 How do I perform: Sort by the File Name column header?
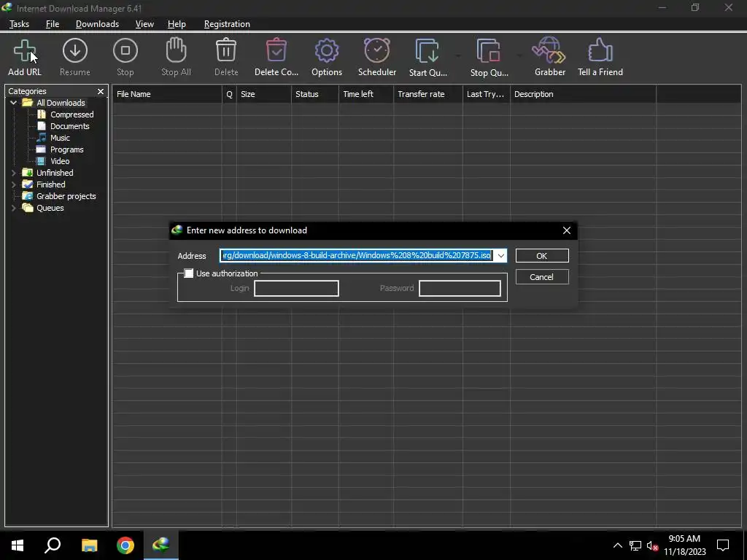pyautogui.click(x=167, y=94)
